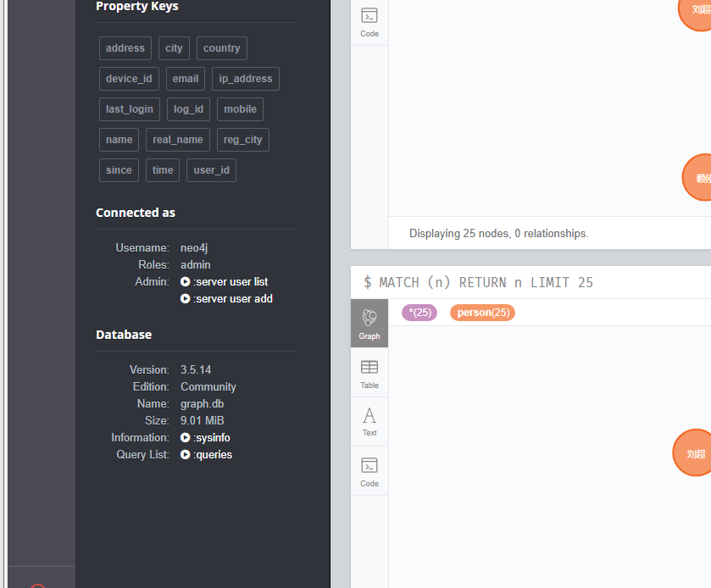Click the 'Displaying 25 nodes, 0 relationships.' status text
711x588 pixels.
[499, 234]
